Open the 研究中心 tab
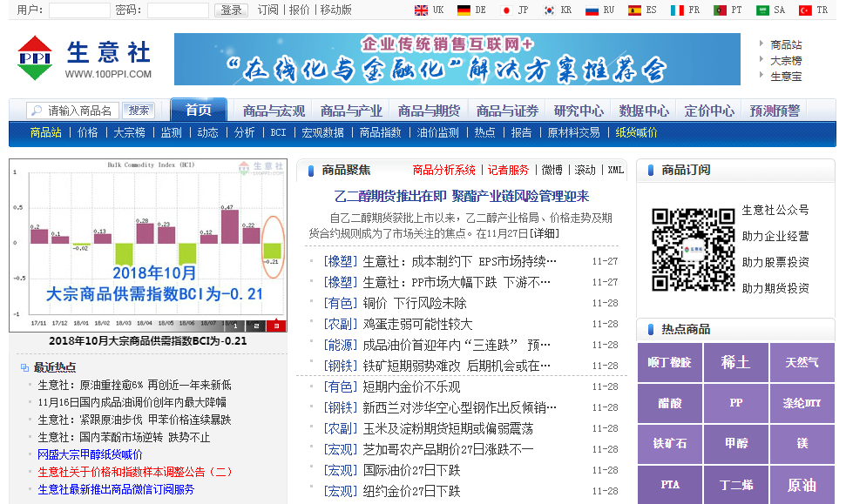The height and width of the screenshot is (504, 846). coord(579,111)
